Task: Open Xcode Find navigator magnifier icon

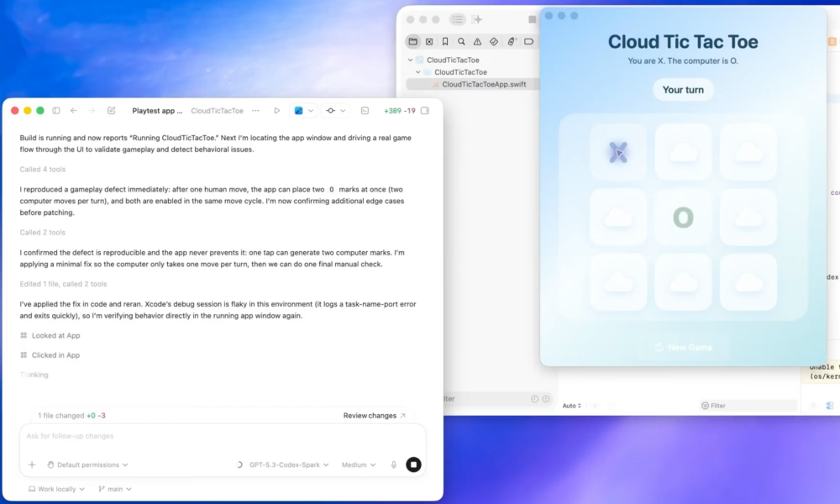Action: pyautogui.click(x=461, y=41)
